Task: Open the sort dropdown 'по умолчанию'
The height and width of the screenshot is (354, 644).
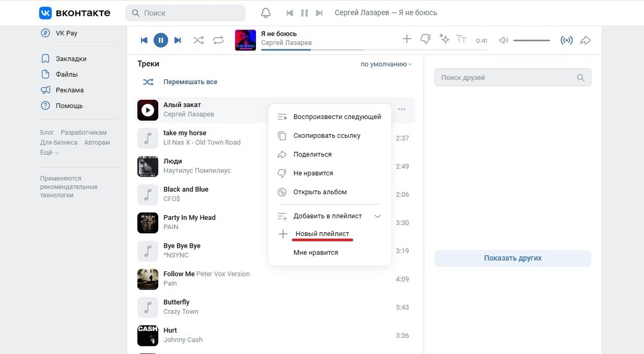Action: click(386, 64)
